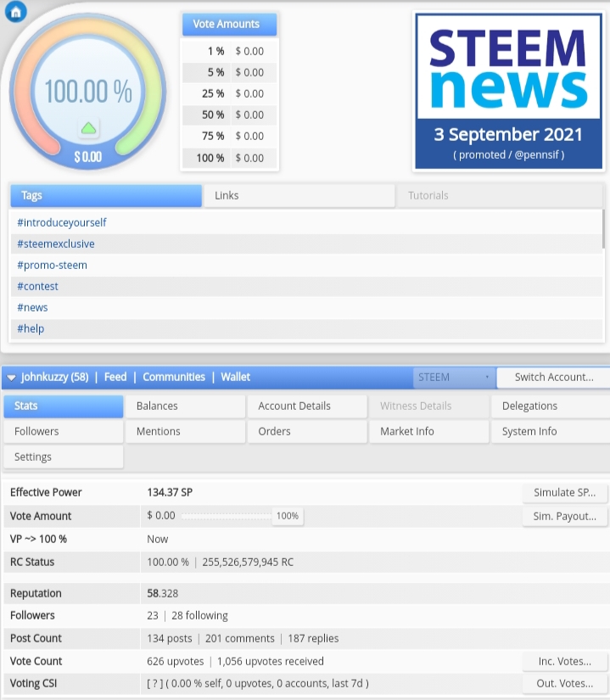Image resolution: width=610 pixels, height=700 pixels.
Task: Click the 1 % vote amount row
Action: [x=229, y=52]
